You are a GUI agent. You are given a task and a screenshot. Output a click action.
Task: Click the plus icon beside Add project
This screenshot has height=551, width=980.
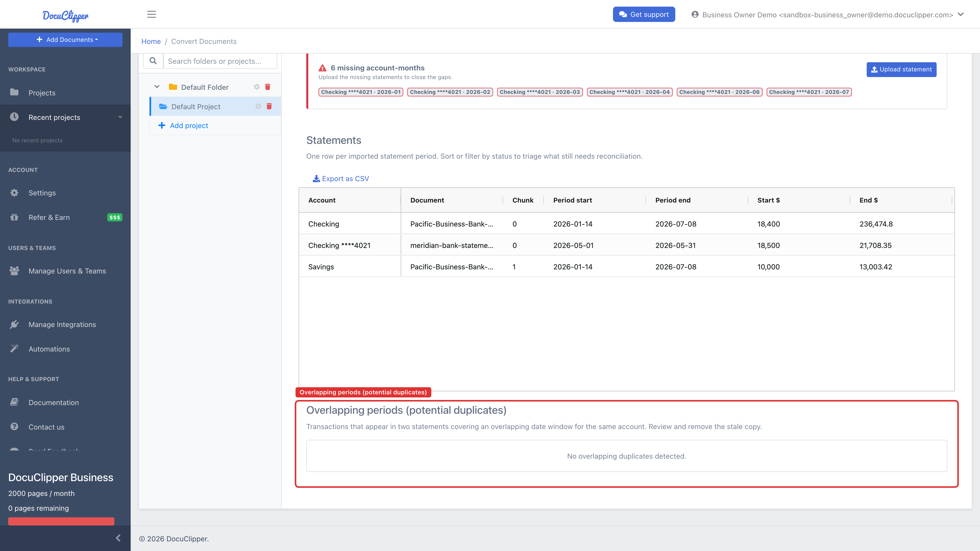(162, 126)
